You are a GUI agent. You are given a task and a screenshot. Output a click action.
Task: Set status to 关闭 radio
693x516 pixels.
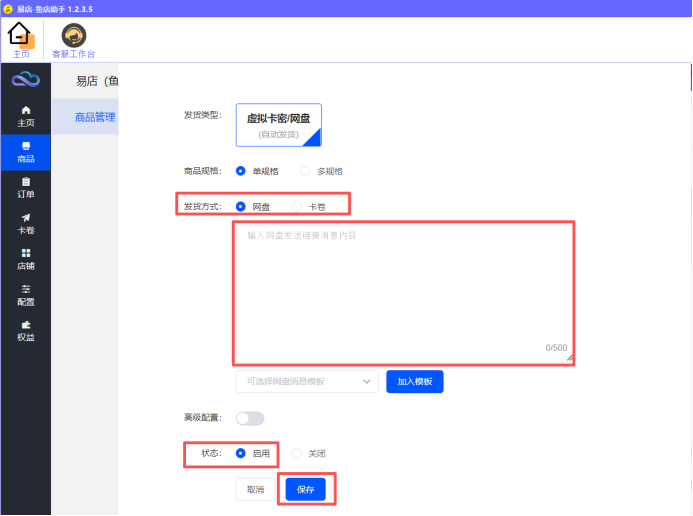(x=297, y=453)
